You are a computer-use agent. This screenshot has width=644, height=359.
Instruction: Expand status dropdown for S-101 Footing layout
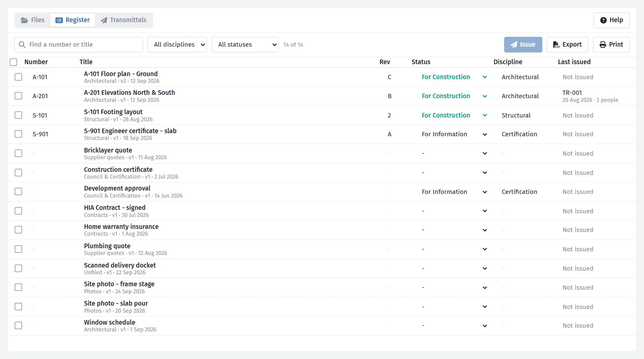[454, 115]
